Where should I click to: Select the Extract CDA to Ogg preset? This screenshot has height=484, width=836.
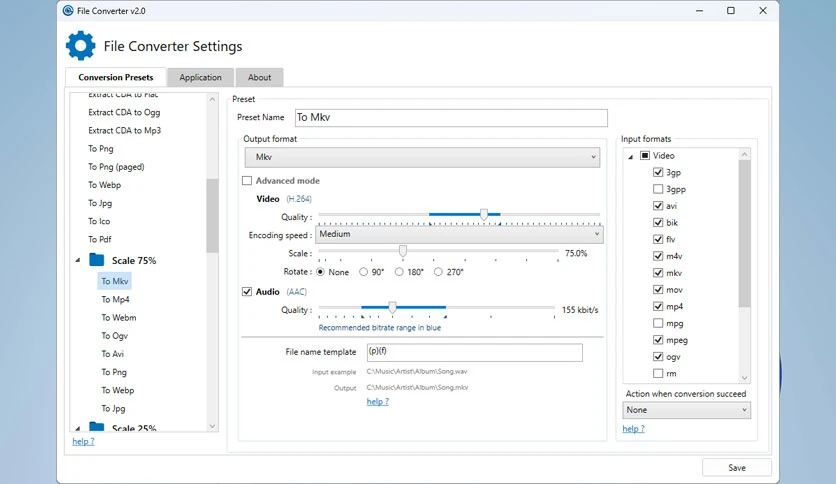point(124,112)
